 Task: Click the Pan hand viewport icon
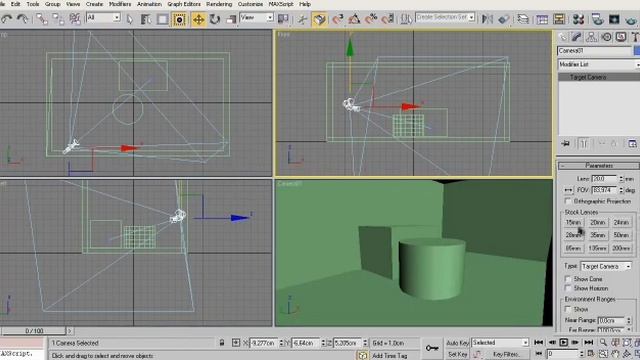(615, 353)
